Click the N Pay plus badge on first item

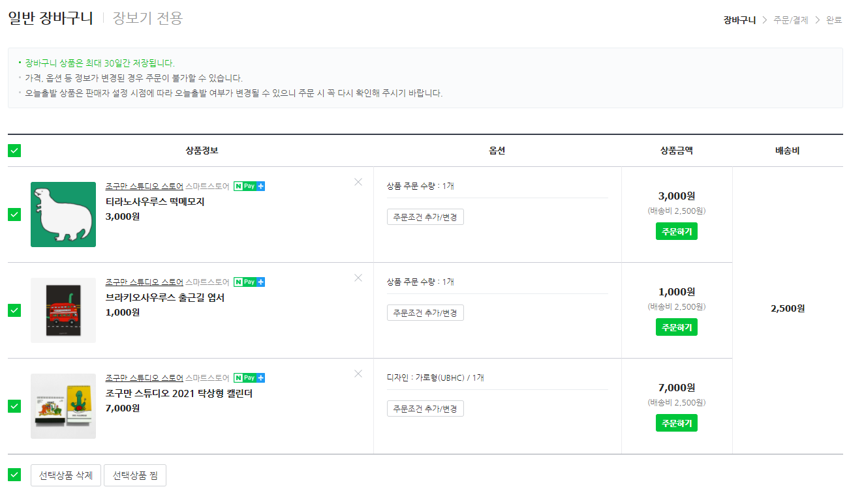[x=249, y=186]
